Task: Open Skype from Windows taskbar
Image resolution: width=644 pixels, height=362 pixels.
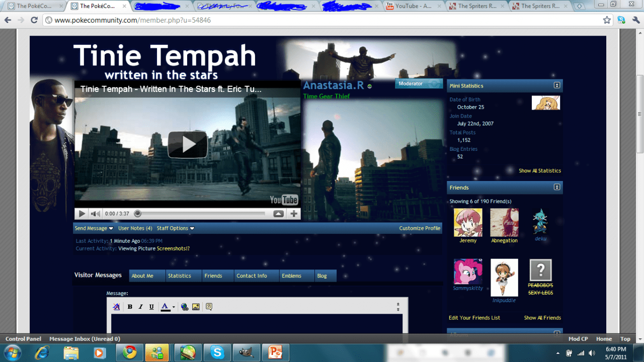Action: point(217,352)
